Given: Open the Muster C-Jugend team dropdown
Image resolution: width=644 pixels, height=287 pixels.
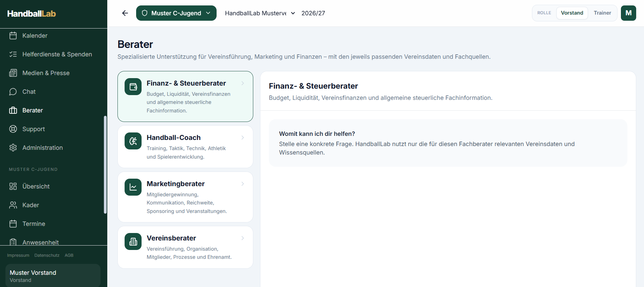Looking at the screenshot, I should pyautogui.click(x=176, y=13).
